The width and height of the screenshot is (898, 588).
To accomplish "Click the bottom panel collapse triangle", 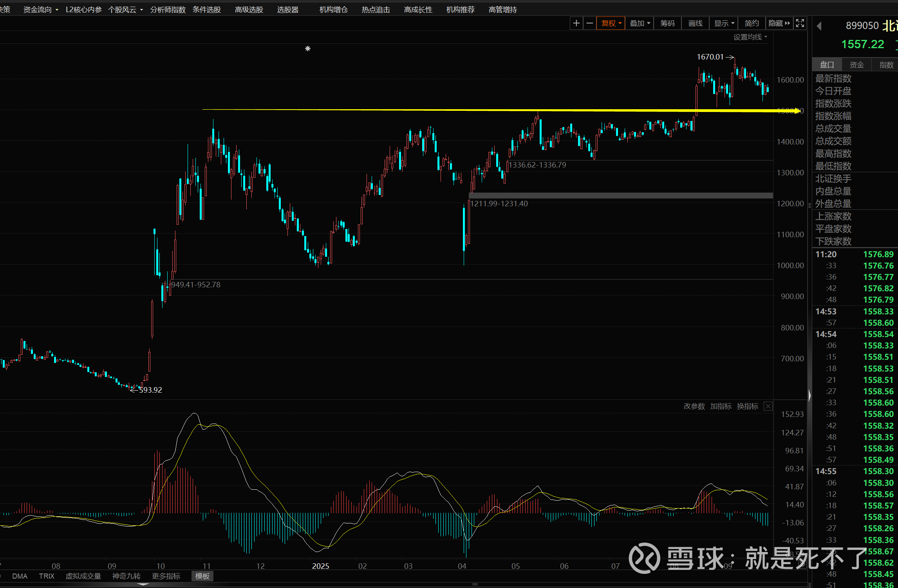I will [143, 584].
